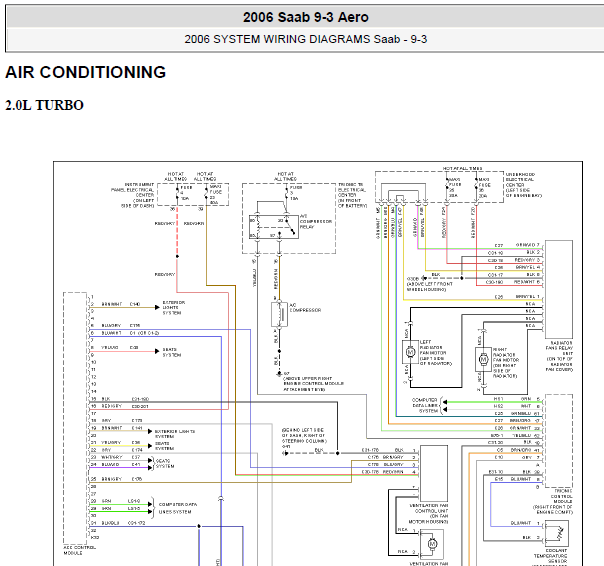
Task: Click the 'BLK C31-190' wire label
Action: (x=125, y=399)
